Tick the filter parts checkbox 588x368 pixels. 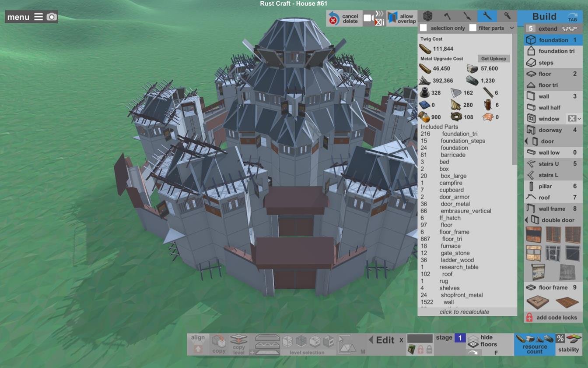click(472, 28)
